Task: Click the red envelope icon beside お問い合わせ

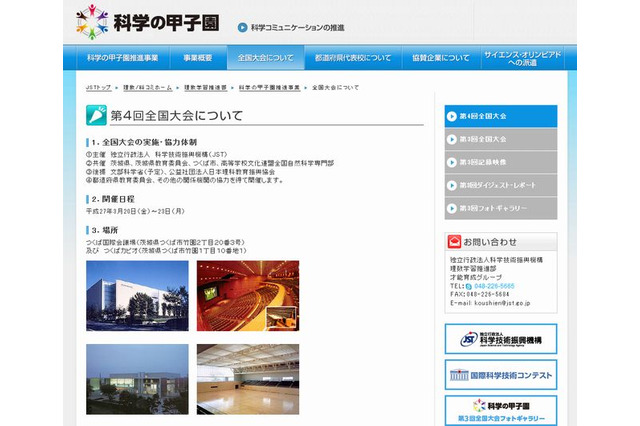Action: coord(454,242)
